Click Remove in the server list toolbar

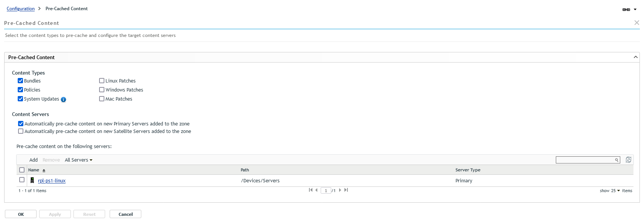tap(51, 160)
